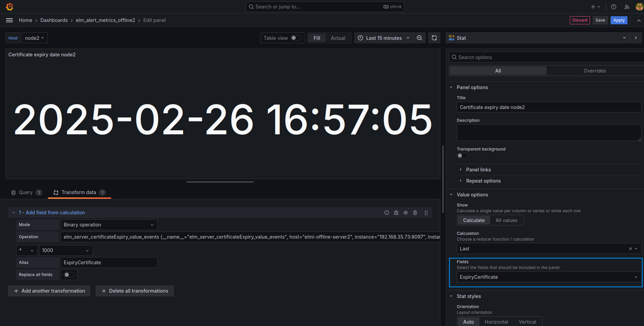Viewport: 644px width, 326px height.
Task: Open the Binary operation mode dropdown
Action: (x=109, y=225)
